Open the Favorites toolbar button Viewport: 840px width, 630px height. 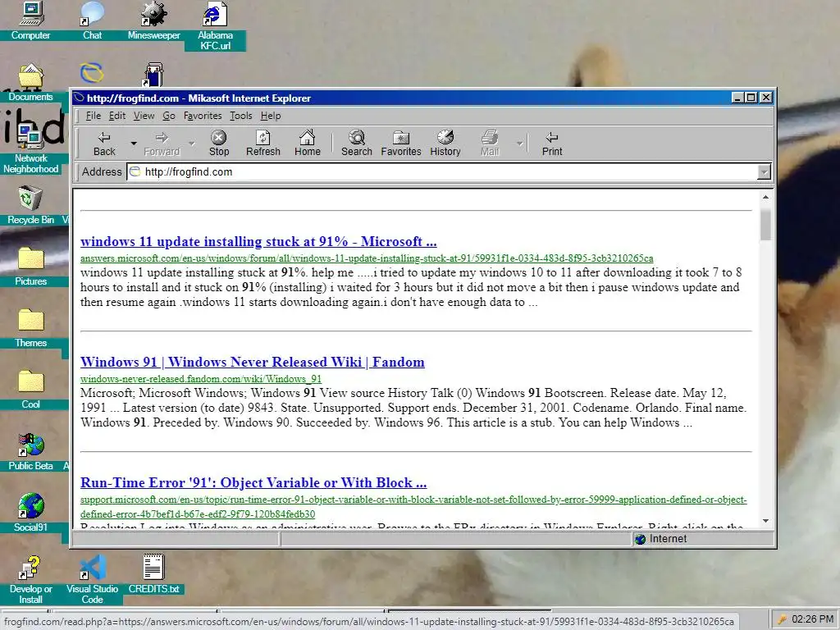pos(400,143)
